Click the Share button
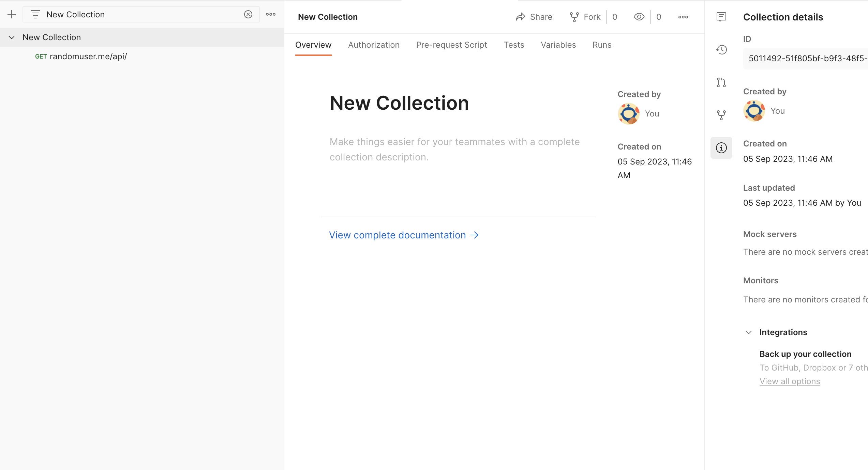The width and height of the screenshot is (868, 470). (x=534, y=17)
